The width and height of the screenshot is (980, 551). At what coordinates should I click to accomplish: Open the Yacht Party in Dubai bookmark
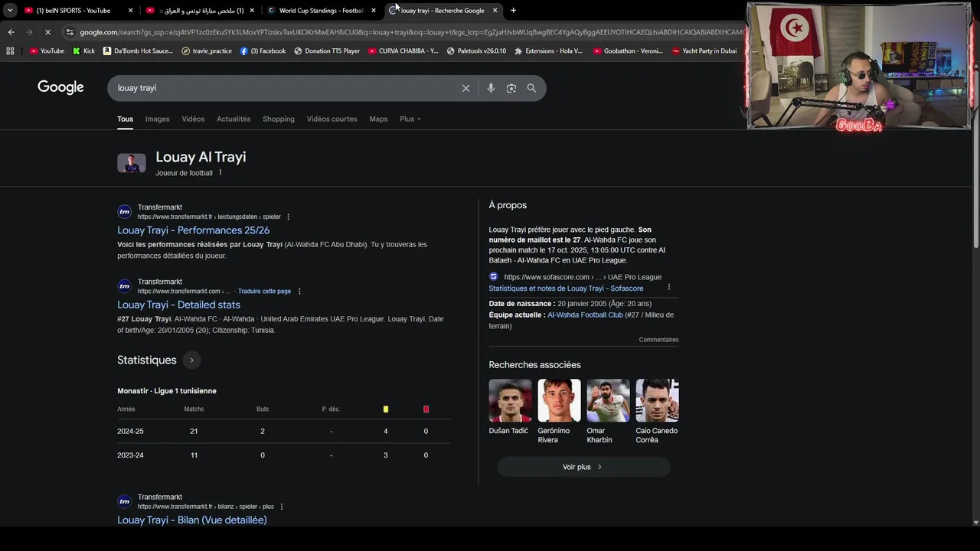click(x=704, y=51)
